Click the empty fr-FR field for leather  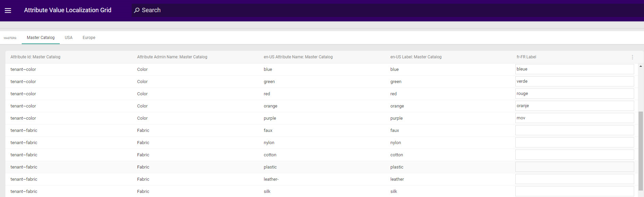click(x=574, y=179)
